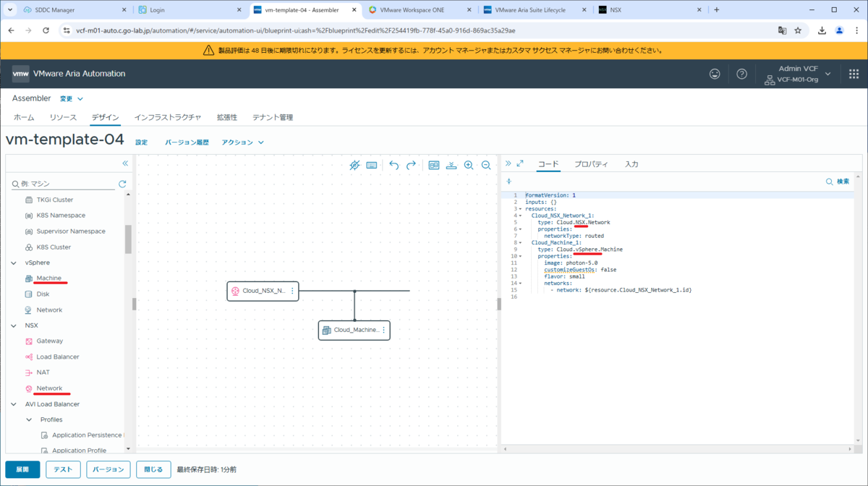The image size is (868, 486).
Task: Click the バージョン button
Action: (109, 469)
